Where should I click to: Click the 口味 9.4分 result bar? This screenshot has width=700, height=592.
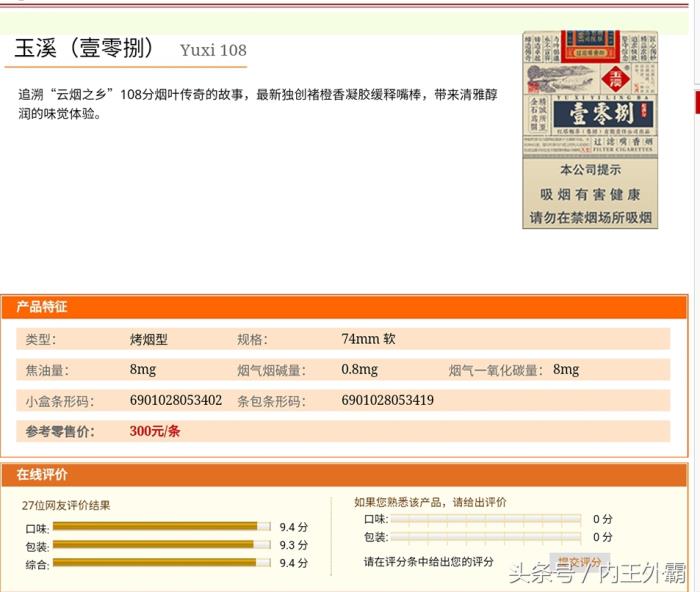point(161,526)
